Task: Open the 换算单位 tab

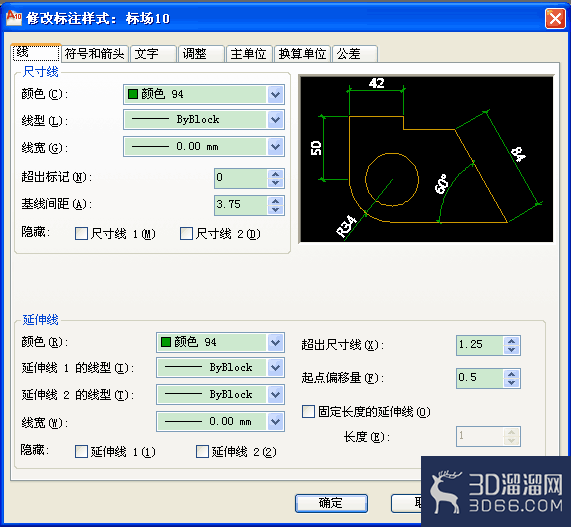Action: click(302, 54)
